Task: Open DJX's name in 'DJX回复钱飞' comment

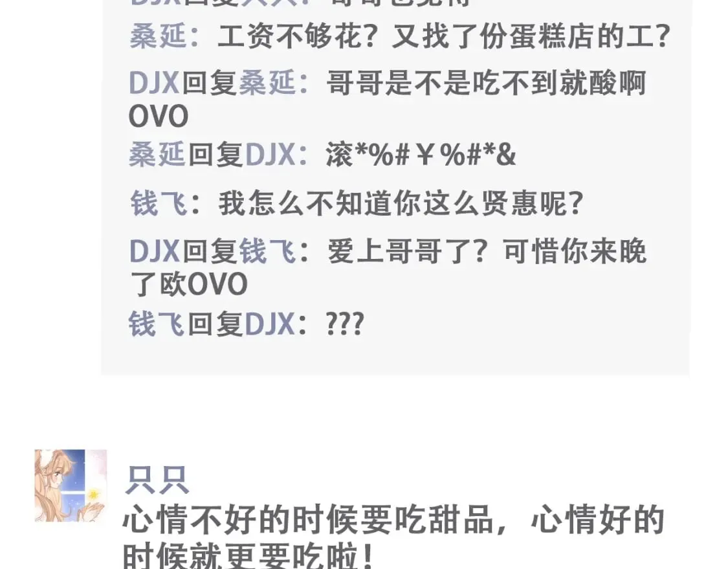Action: coord(155,252)
